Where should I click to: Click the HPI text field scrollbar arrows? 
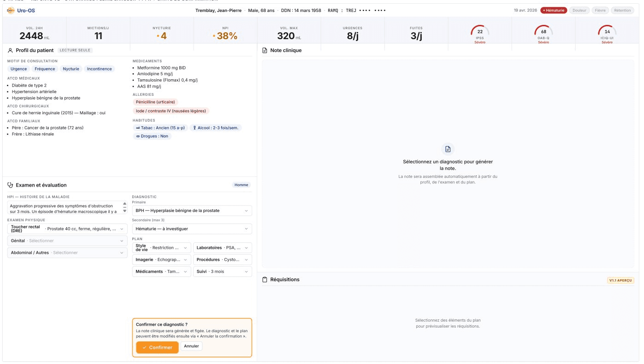124,208
